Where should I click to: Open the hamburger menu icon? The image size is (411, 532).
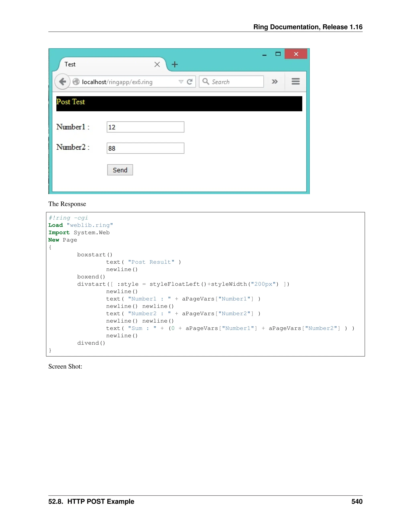coord(295,81)
